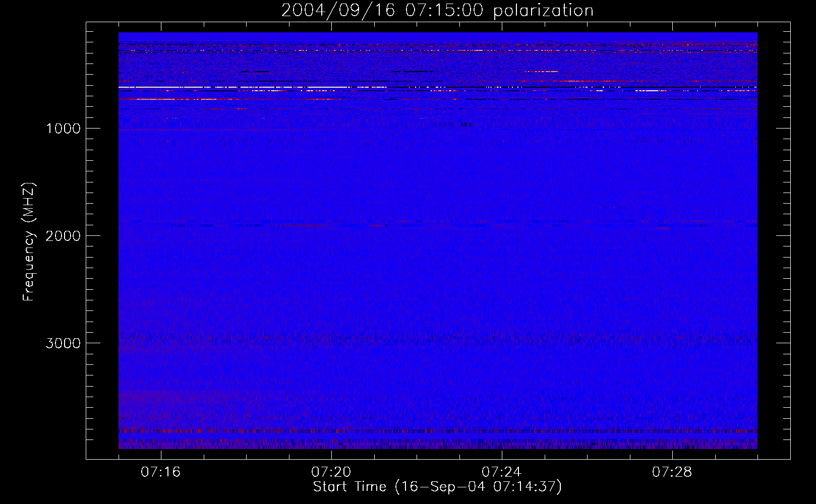Click the 07:24 time tick label

[x=501, y=472]
